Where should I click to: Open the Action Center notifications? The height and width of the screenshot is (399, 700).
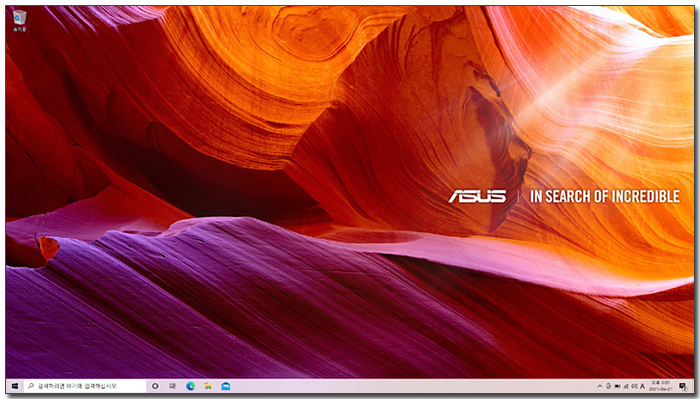pos(683,386)
